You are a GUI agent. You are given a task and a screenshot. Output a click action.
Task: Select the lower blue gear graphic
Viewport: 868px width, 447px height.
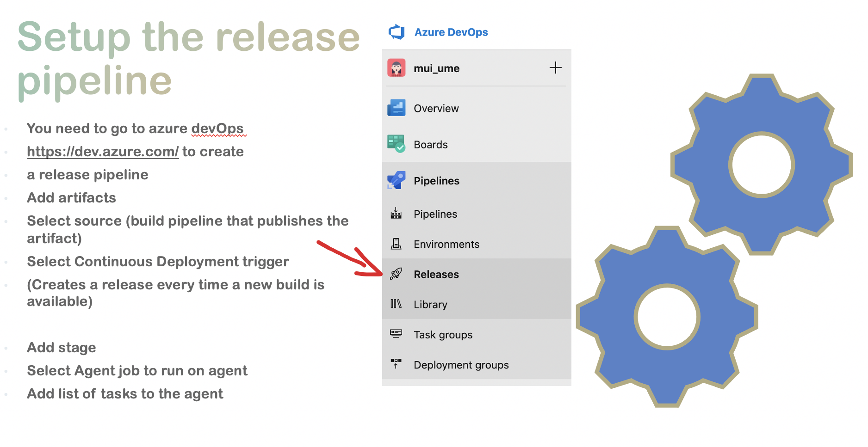(667, 317)
